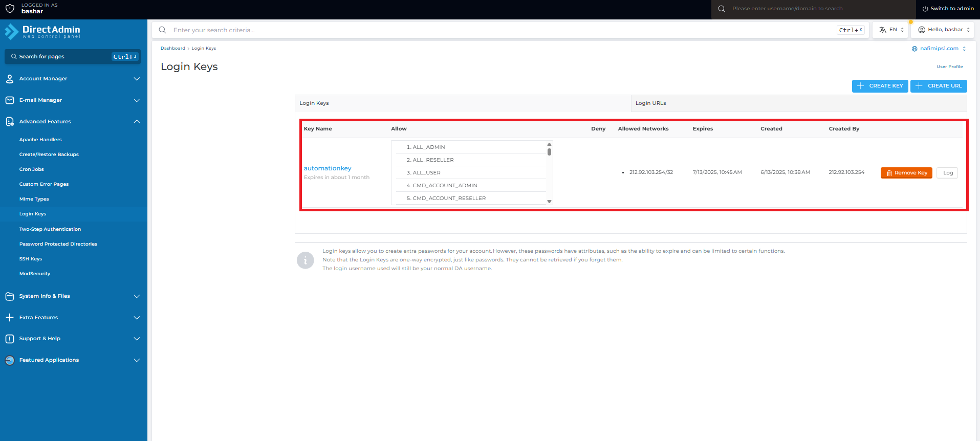This screenshot has height=441, width=980.
Task: Open SSH Keys in sidebar
Action: tap(31, 259)
